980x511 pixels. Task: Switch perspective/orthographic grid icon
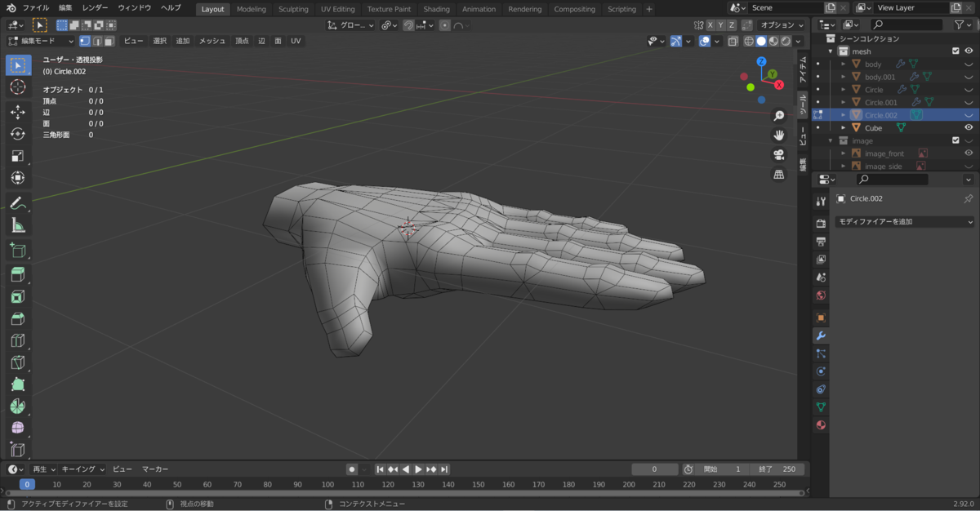click(x=779, y=174)
